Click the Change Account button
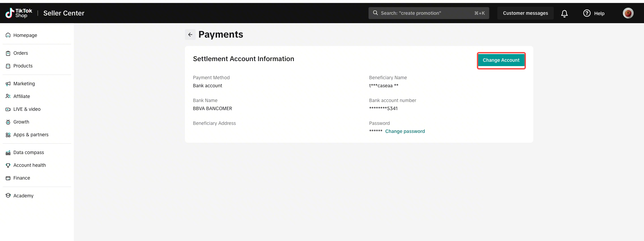This screenshot has height=241, width=644. (x=501, y=60)
